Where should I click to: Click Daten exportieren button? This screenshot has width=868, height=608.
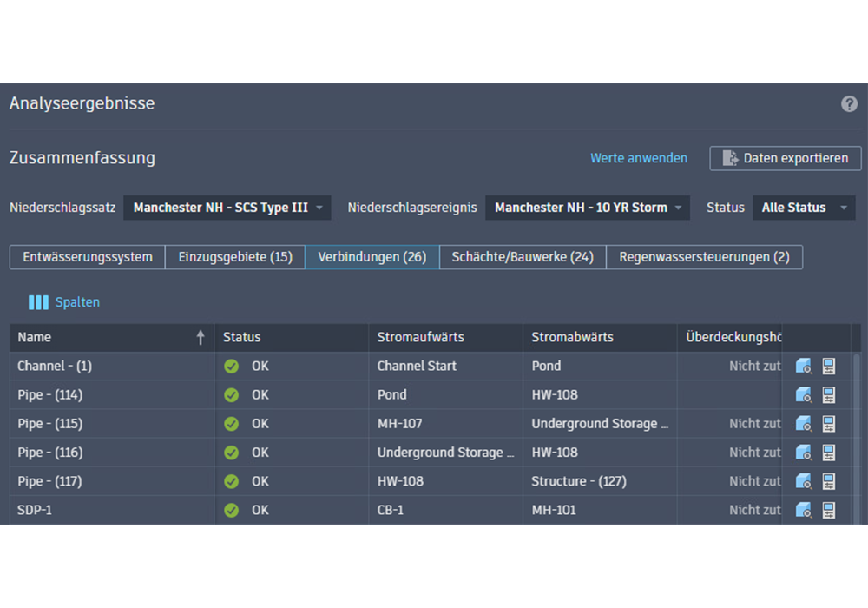785,158
